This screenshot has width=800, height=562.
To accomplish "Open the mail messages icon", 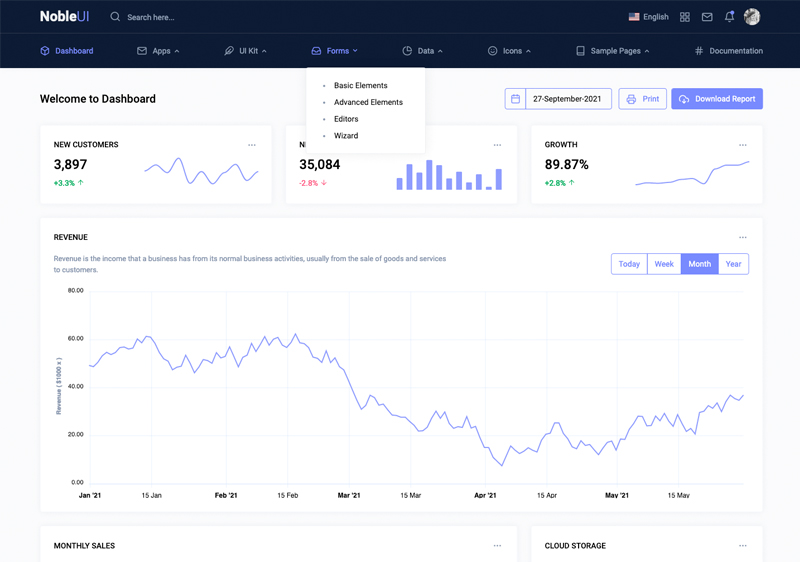I will tap(707, 17).
